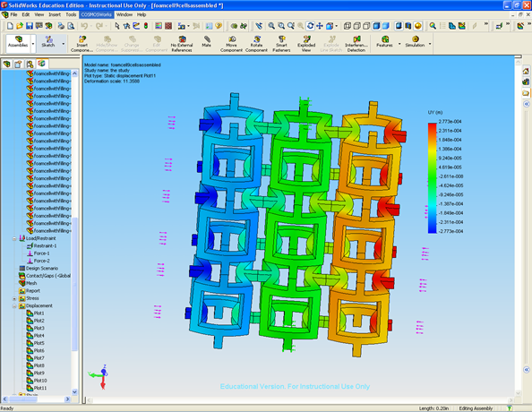Image resolution: width=532 pixels, height=412 pixels.
Task: Click the Open file folder icon
Action: tap(20, 26)
